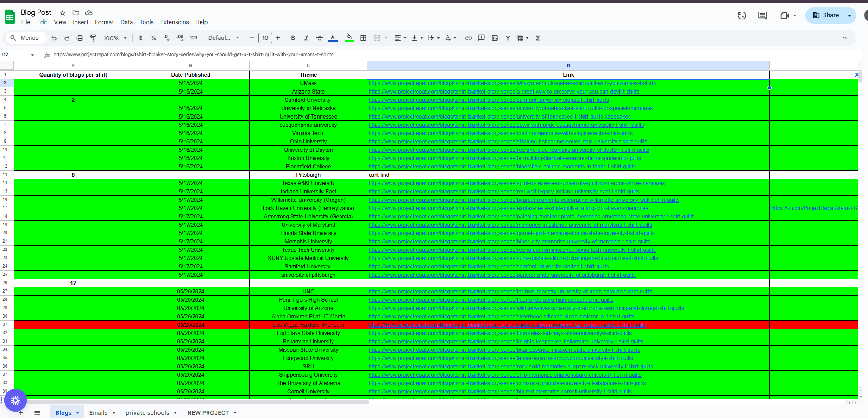The image size is (868, 418).
Task: Open the table/filter views icon
Action: coord(522,38)
